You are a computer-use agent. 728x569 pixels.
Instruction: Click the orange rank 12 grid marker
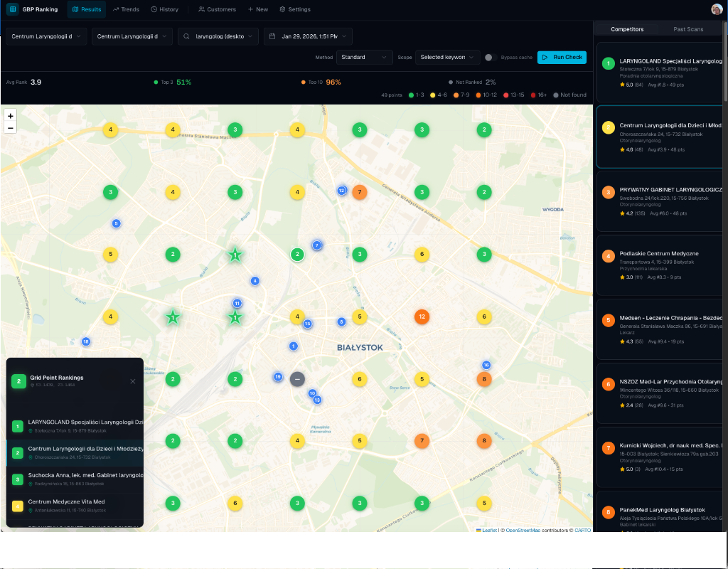[x=422, y=317]
